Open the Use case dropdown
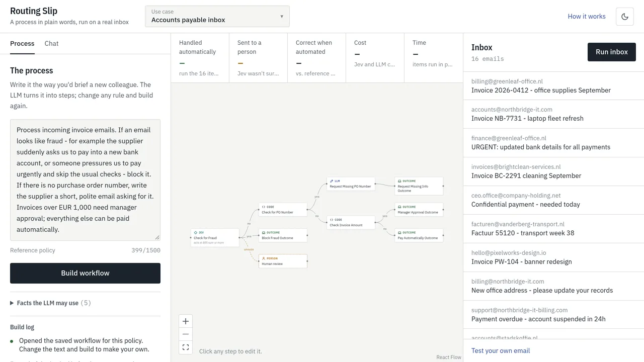Image resolution: width=644 pixels, height=362 pixels. [217, 16]
